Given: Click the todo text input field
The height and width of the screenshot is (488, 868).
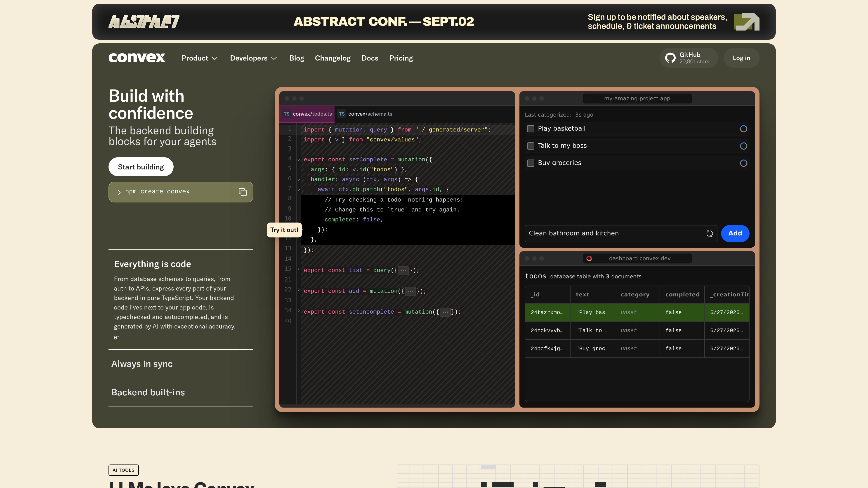Looking at the screenshot, I should (x=621, y=233).
